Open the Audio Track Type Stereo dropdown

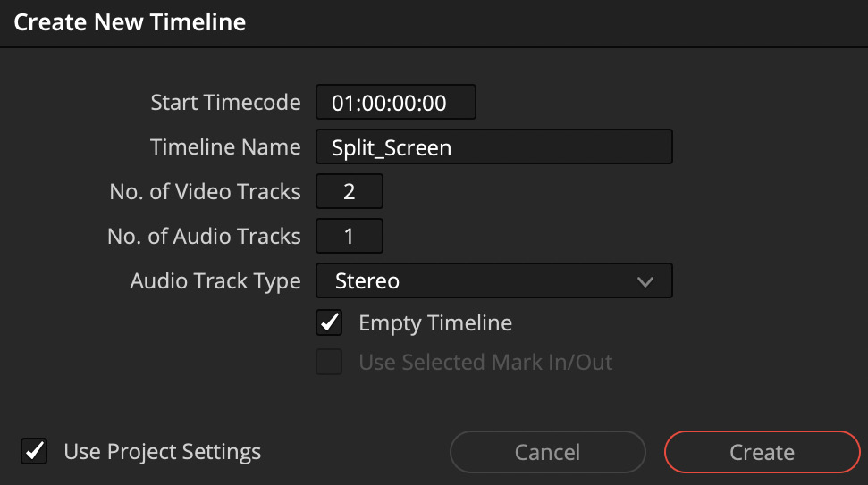(x=493, y=281)
